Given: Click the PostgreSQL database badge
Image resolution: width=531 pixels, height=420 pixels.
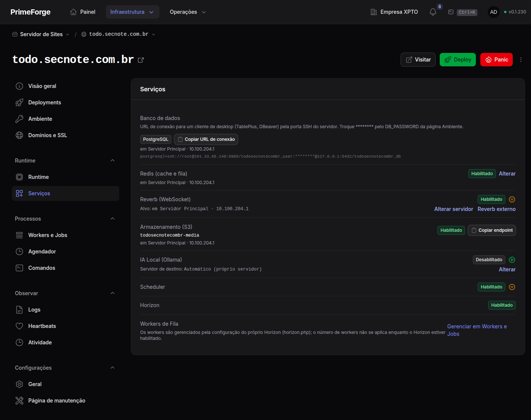Looking at the screenshot, I should [156, 139].
